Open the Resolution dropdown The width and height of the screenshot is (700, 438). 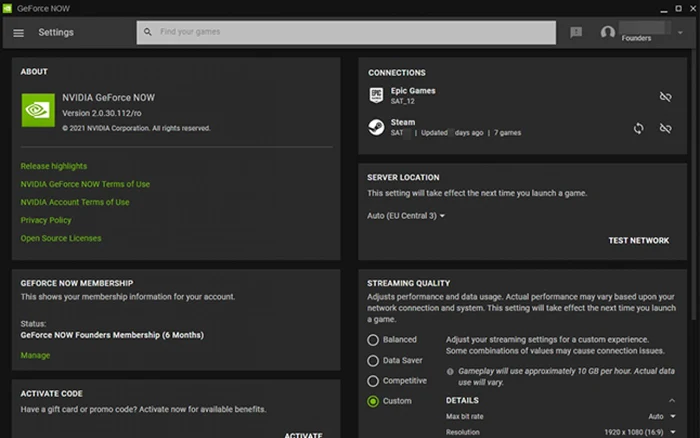(x=640, y=432)
